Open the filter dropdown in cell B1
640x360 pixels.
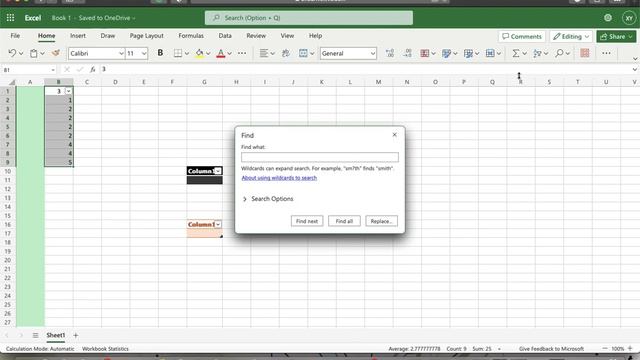pos(69,91)
